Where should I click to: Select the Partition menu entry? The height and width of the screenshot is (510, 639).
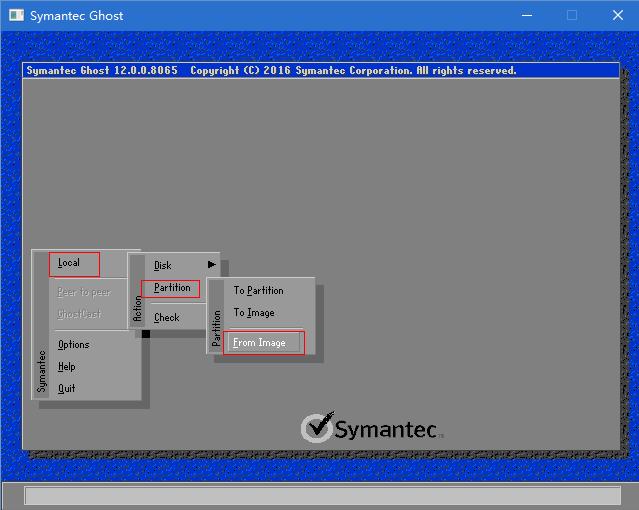tap(170, 288)
